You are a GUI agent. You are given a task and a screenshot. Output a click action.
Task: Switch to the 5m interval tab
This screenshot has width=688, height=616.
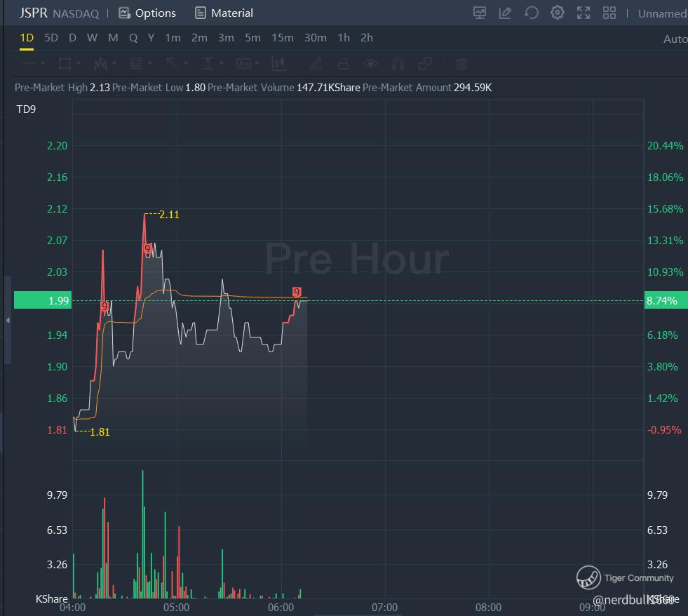(252, 38)
